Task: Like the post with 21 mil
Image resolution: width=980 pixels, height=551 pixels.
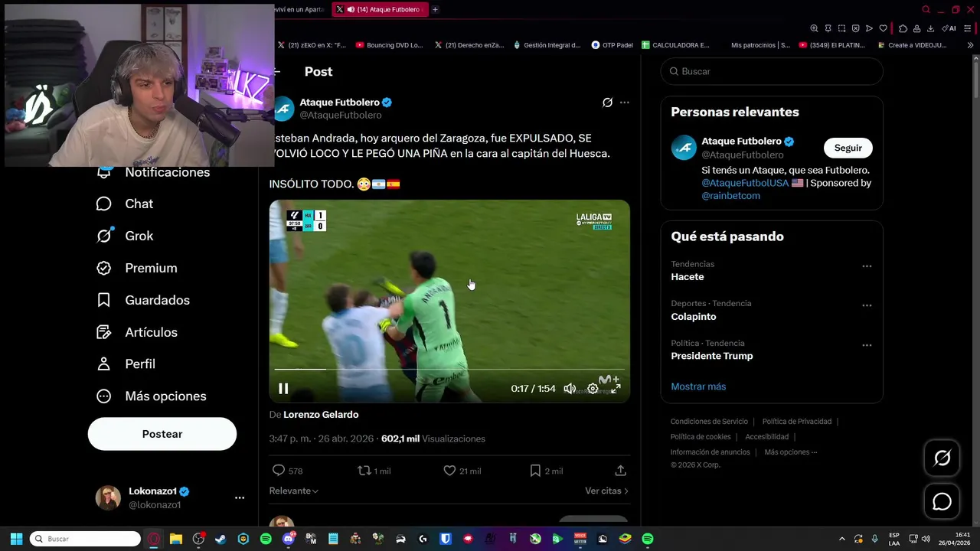Action: (449, 471)
